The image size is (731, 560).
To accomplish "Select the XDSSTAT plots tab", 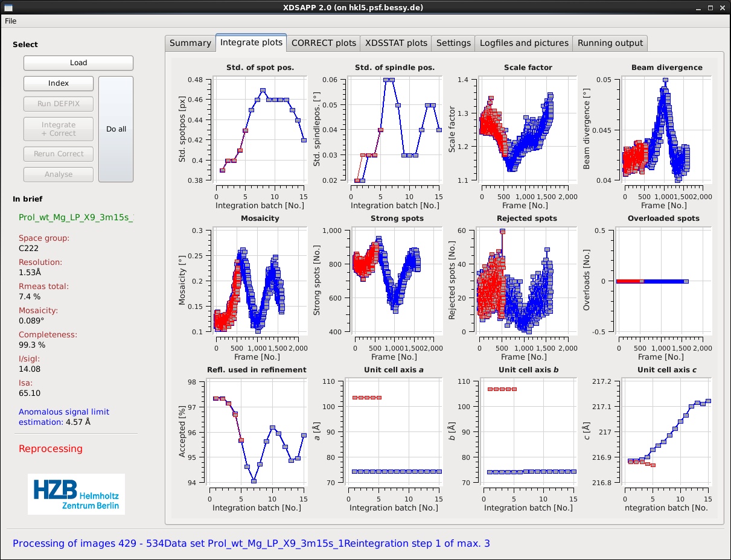I will [395, 43].
